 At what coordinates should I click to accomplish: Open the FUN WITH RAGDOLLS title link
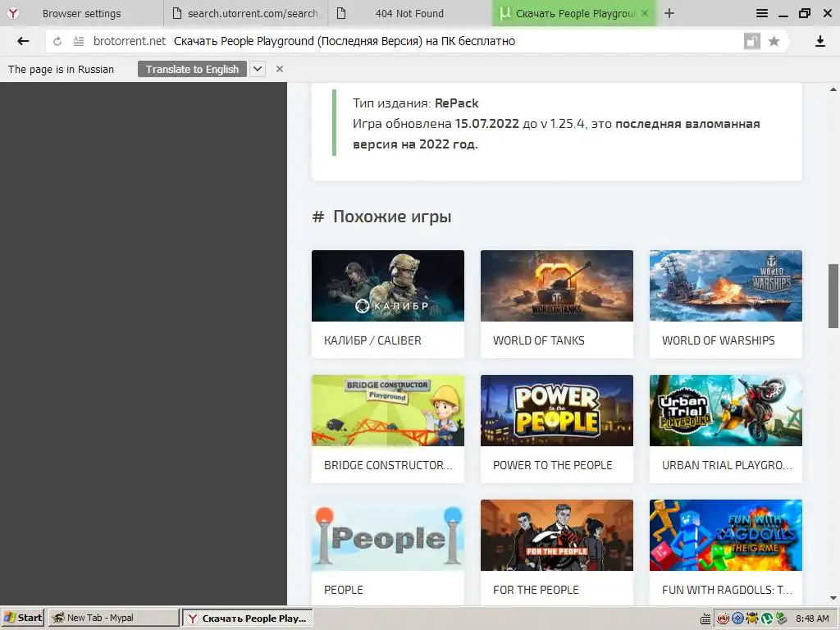(x=727, y=590)
